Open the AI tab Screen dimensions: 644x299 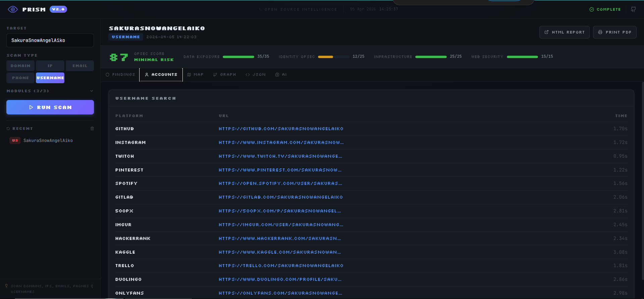tap(281, 74)
